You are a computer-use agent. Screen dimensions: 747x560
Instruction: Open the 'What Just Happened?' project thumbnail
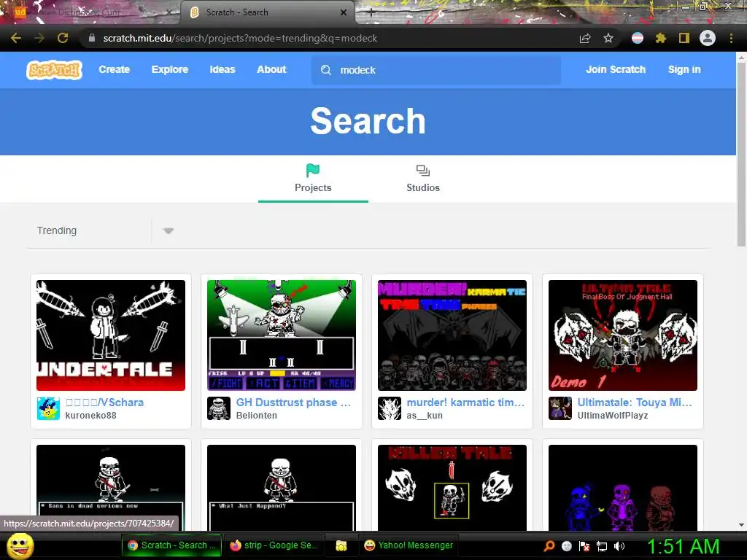click(282, 488)
